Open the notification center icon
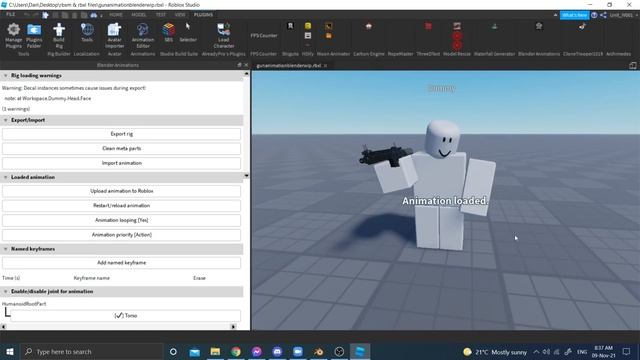The height and width of the screenshot is (360, 640). [x=626, y=351]
